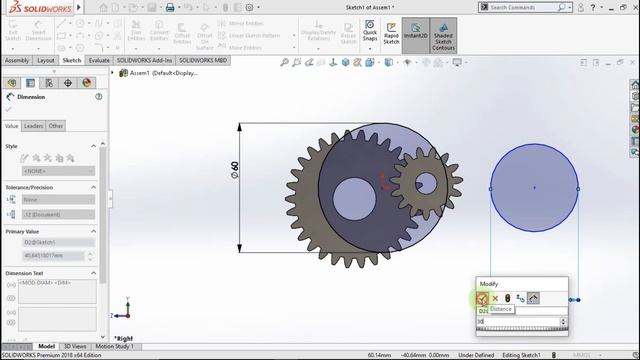Viewport: 640px width, 360px height.
Task: Click the Print icon in top toolbar
Action: pos(170,7)
